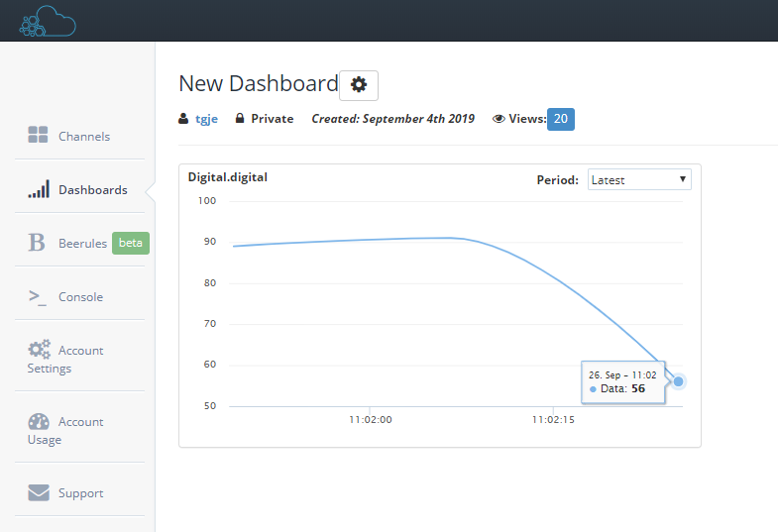Image resolution: width=778 pixels, height=532 pixels.
Task: Click the Dashboards signal bars icon
Action: point(38,189)
